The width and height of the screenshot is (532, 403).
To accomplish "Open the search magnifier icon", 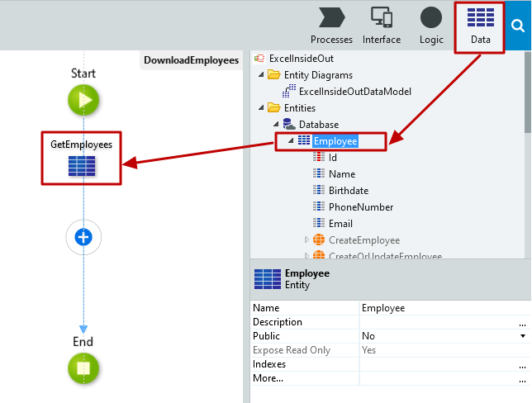I will coord(518,26).
